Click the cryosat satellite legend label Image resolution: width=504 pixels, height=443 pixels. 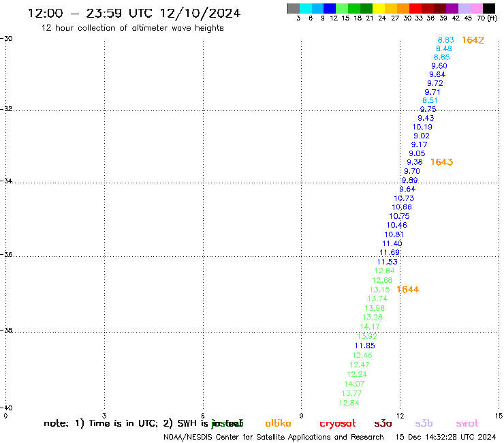pos(338,424)
